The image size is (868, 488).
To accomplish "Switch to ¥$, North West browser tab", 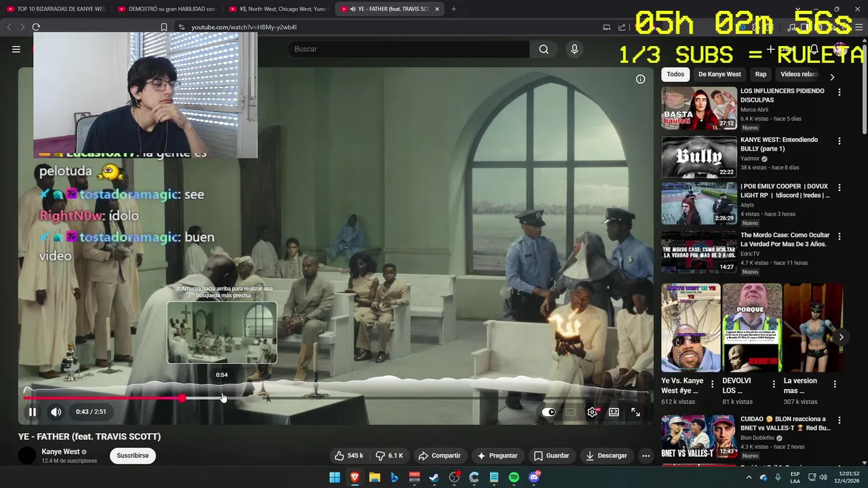I will (x=278, y=9).
